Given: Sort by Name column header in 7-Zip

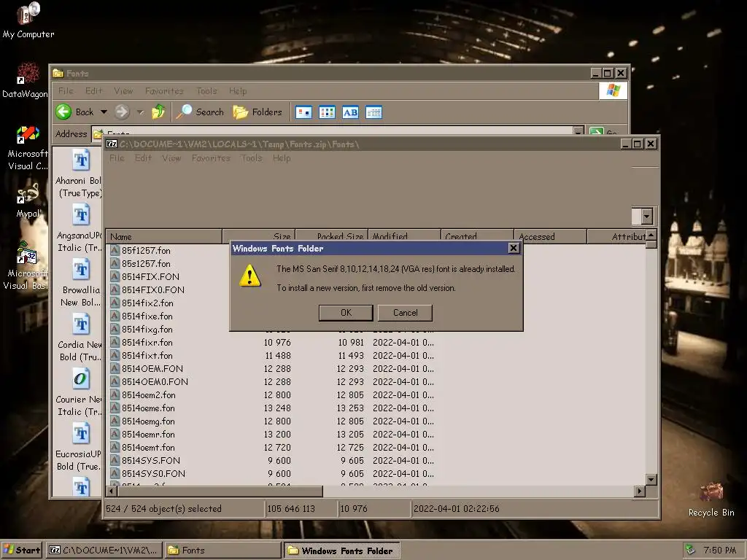Looking at the screenshot, I should coord(164,237).
